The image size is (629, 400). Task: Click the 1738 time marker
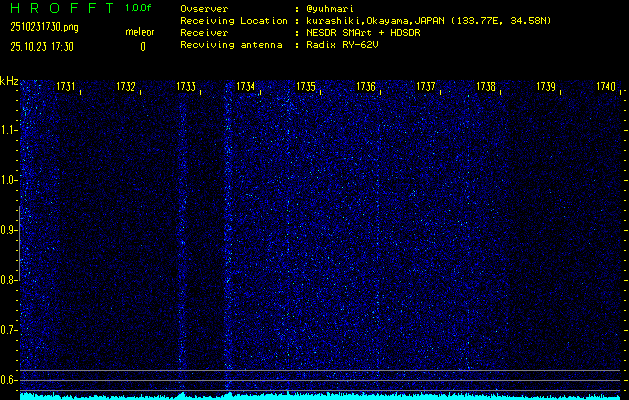(x=486, y=86)
